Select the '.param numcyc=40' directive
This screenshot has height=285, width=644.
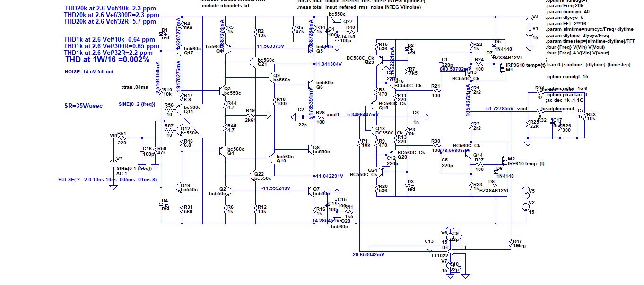pyautogui.click(x=568, y=12)
